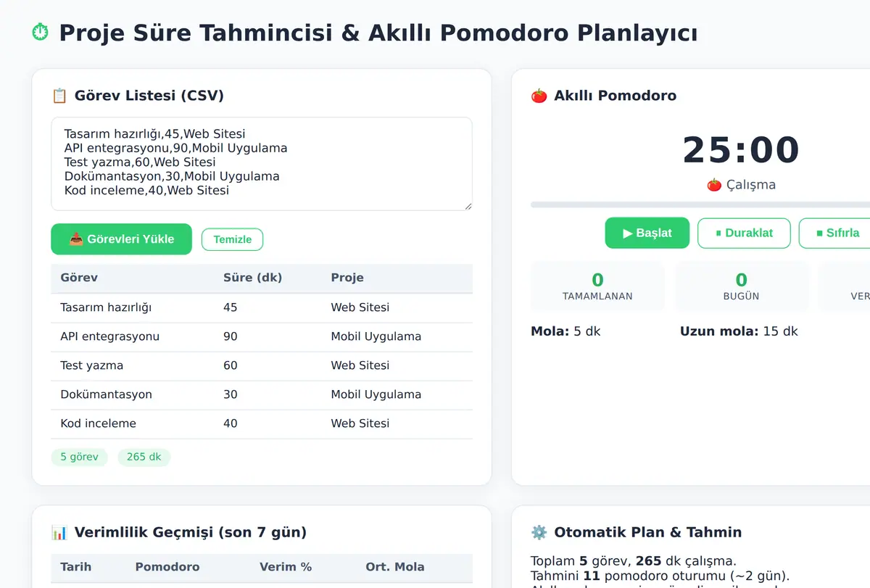Click the Toplam 5 görev summary line
The height and width of the screenshot is (588, 870).
point(634,560)
